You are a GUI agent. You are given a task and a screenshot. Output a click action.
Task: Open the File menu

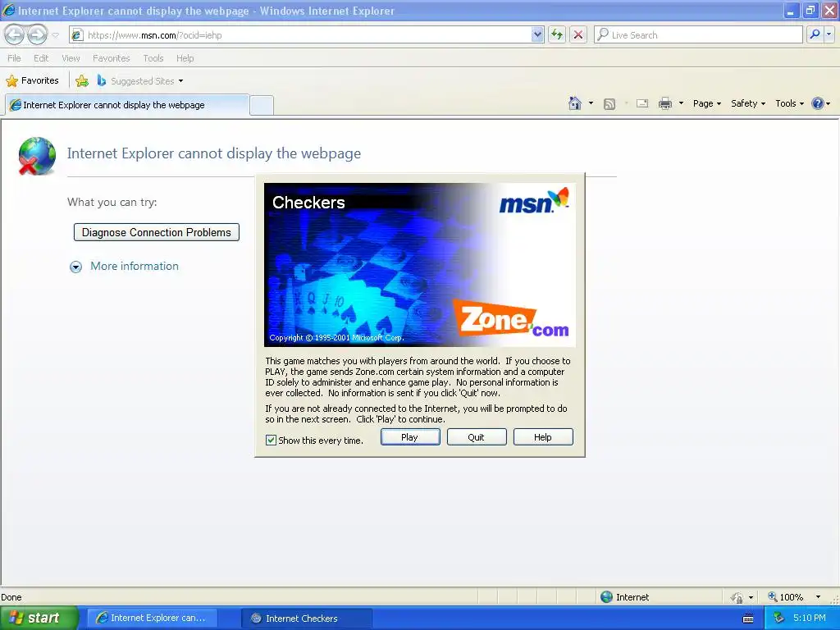pos(15,58)
